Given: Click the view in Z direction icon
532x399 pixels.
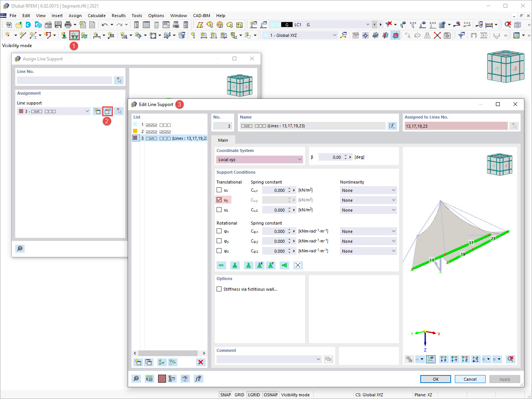Looking at the screenshot, I should 465,359.
